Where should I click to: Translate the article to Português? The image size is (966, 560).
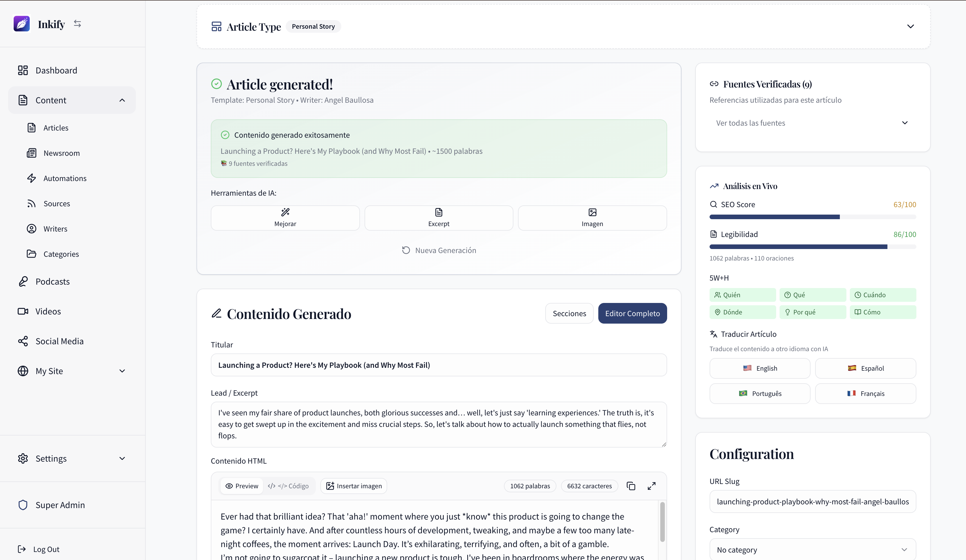(x=760, y=393)
